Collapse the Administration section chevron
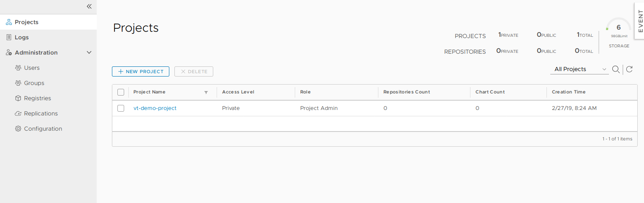Viewport: 644px width, 203px height. [x=89, y=52]
